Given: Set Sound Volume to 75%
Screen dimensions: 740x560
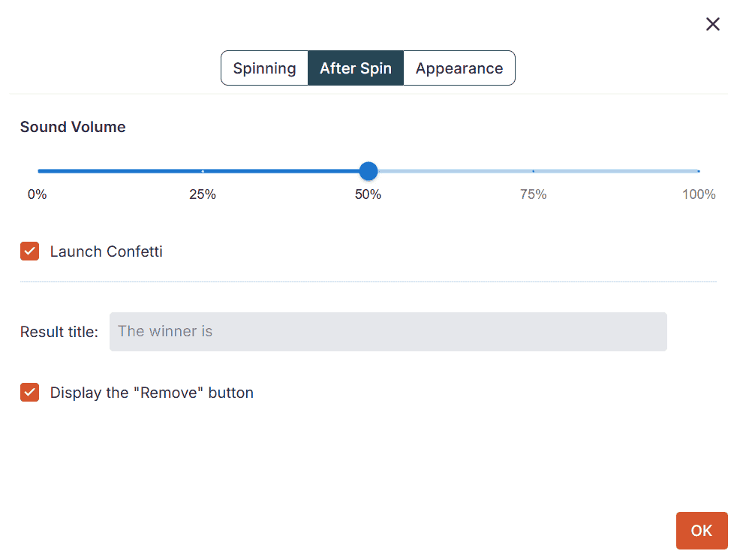Looking at the screenshot, I should [x=533, y=171].
